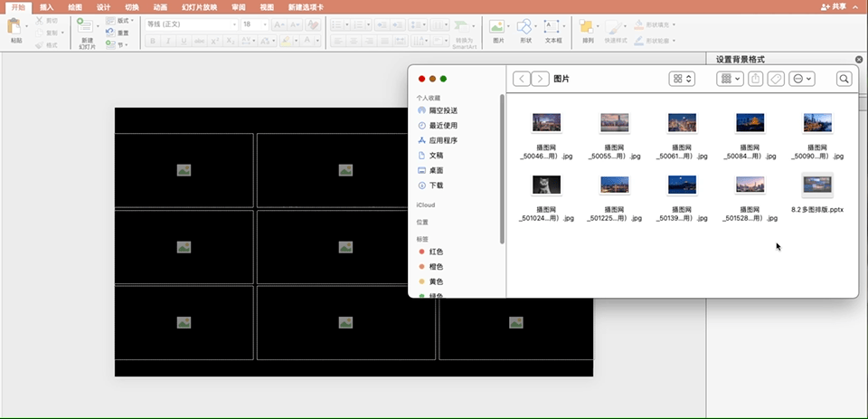Insert picture via the 图片 ribbon icon

pyautogui.click(x=497, y=26)
